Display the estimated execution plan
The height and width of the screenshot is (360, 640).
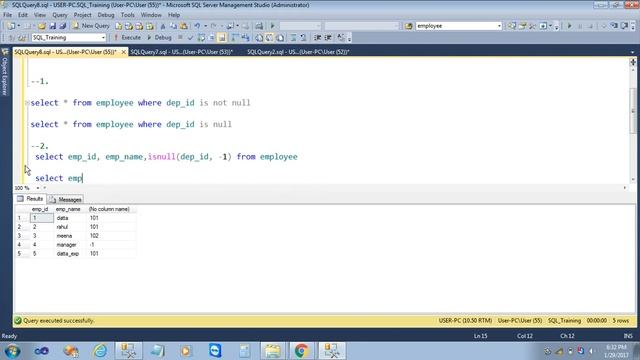tap(201, 37)
